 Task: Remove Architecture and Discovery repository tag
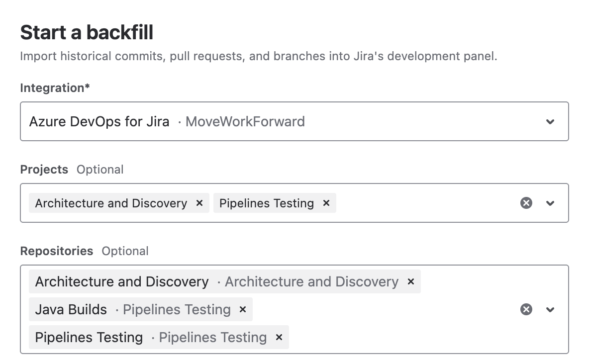click(411, 282)
